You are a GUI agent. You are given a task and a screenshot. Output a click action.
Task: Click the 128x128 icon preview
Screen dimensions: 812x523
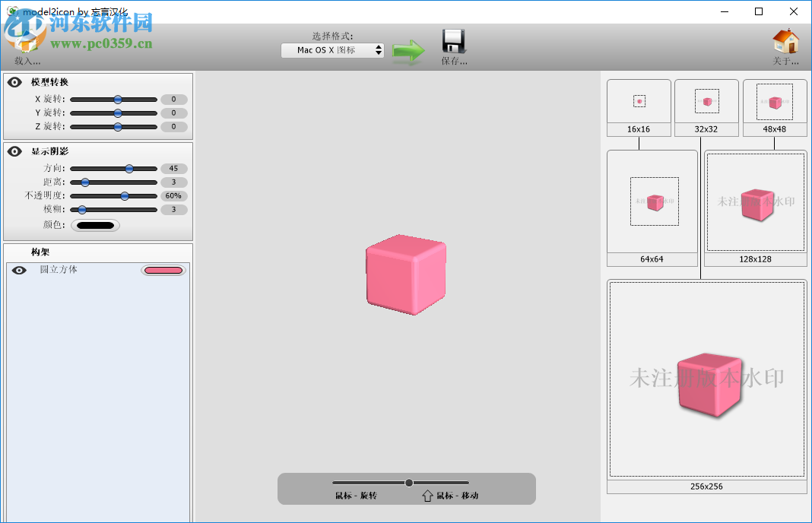click(x=755, y=201)
